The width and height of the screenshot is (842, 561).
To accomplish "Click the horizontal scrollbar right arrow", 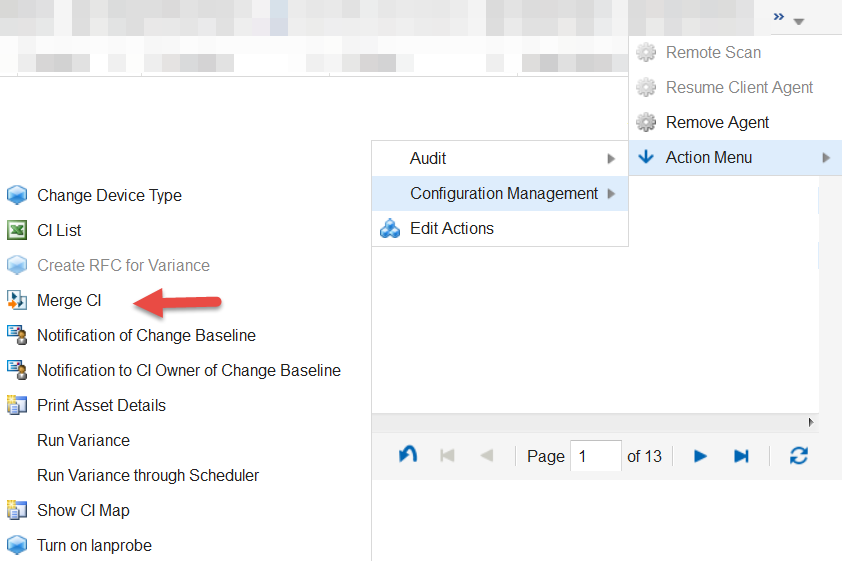I will coord(811,423).
